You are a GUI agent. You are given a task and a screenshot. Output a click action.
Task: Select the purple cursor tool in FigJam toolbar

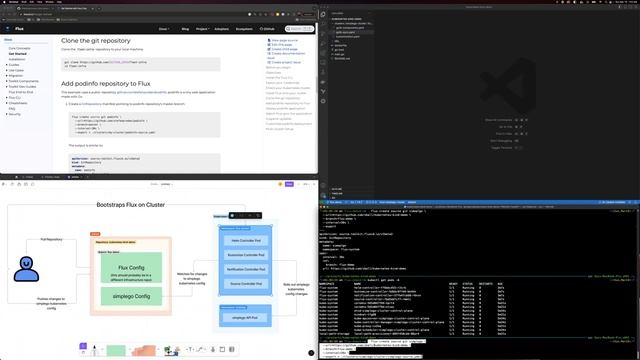83,347
